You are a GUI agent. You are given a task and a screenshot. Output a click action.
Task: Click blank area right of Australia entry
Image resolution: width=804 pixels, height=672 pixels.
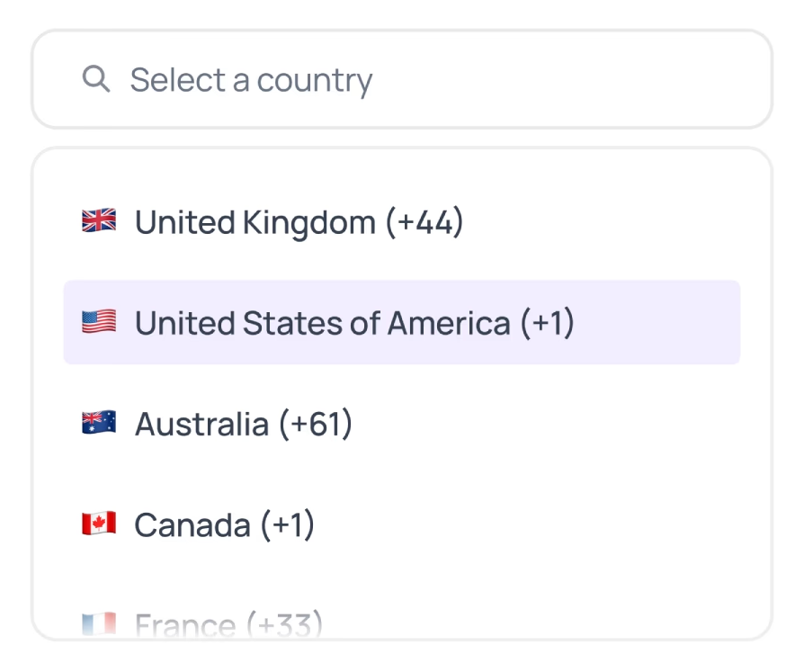[558, 424]
